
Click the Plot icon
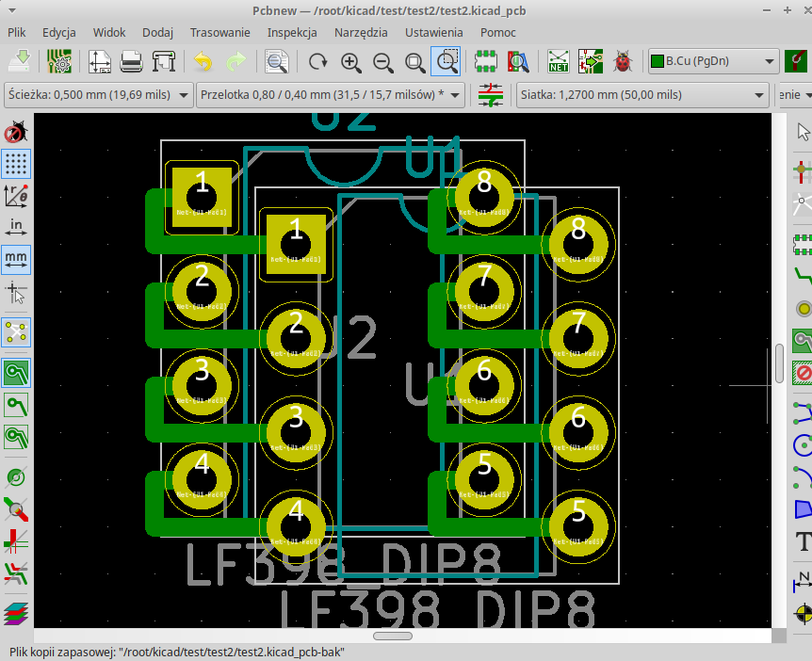(x=164, y=61)
